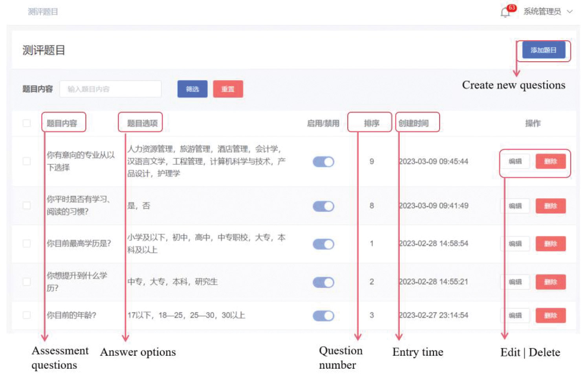Click the options cell starting 小学及以下
This screenshot has height=377, width=588.
coord(207,243)
